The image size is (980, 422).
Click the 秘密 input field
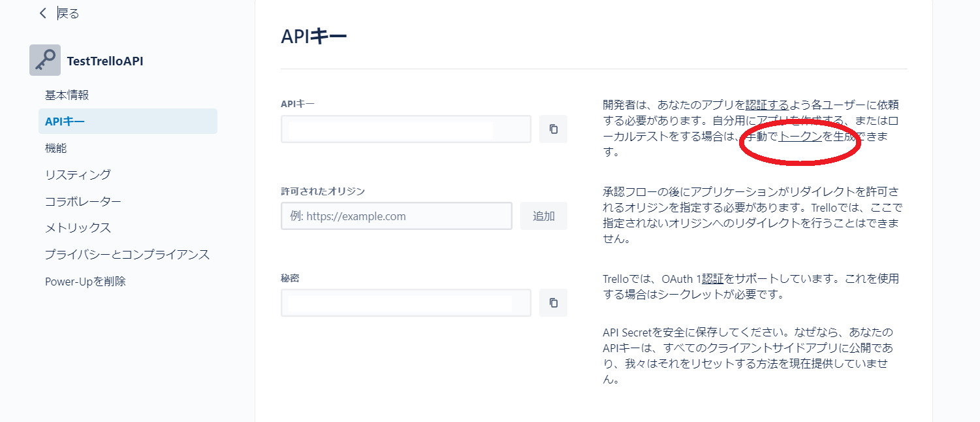pos(405,302)
